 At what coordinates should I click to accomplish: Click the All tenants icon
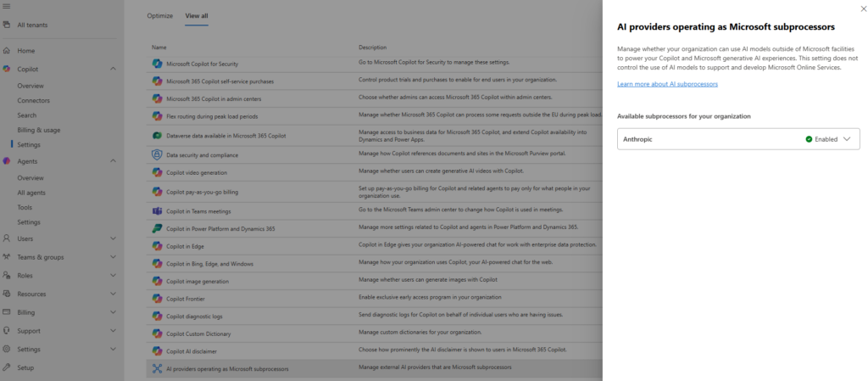(7, 25)
